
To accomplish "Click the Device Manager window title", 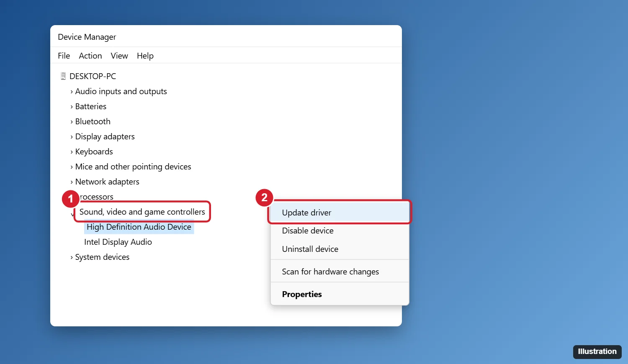I will (x=87, y=37).
